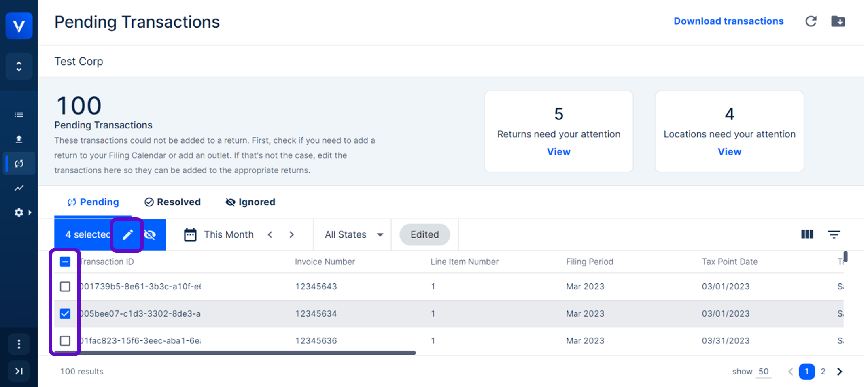Switch to the Resolved tab

pos(173,202)
